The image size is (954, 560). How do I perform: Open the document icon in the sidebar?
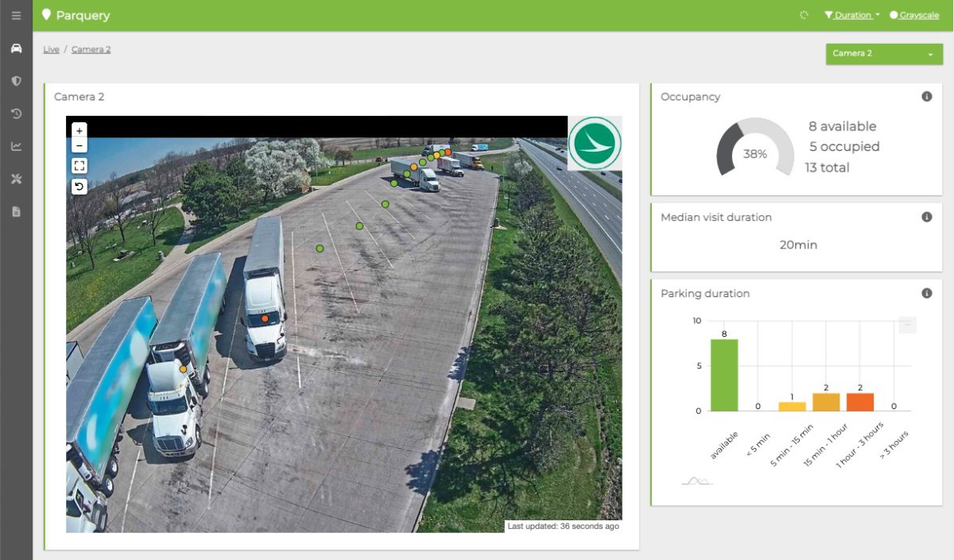[16, 211]
